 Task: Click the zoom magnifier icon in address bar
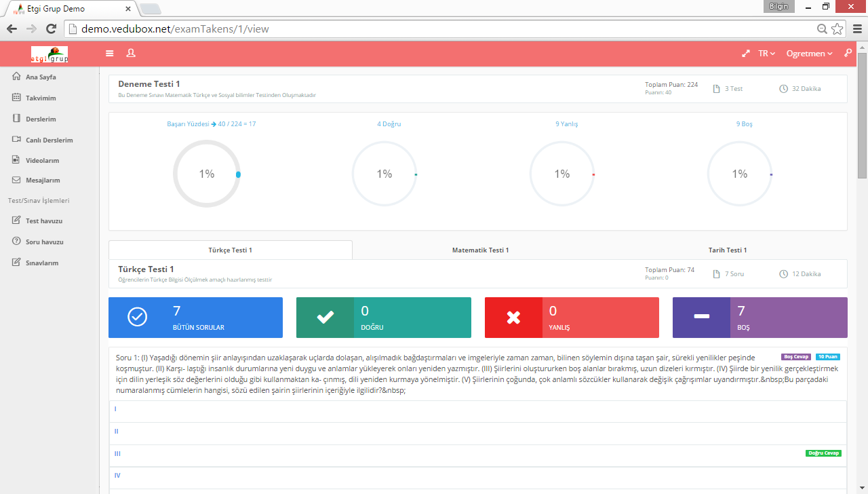822,28
